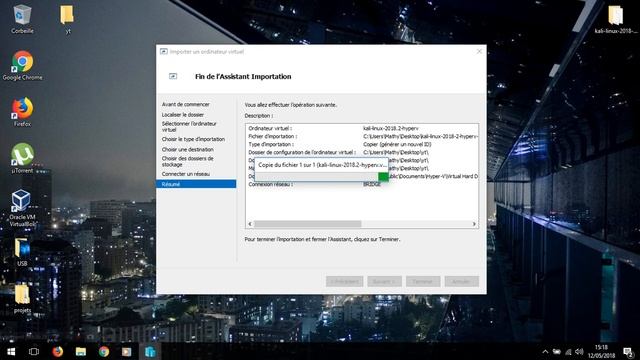Close the import wizard window
The image size is (640, 360).
479,51
